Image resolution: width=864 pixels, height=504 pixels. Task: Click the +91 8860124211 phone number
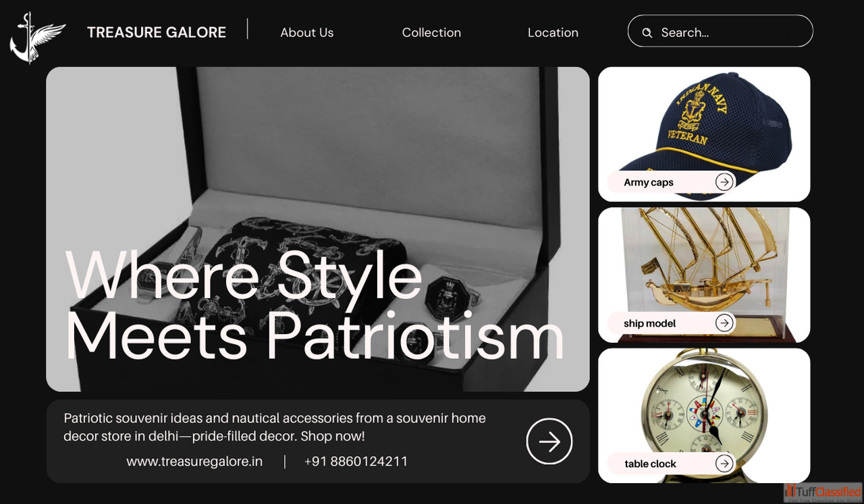click(x=356, y=461)
